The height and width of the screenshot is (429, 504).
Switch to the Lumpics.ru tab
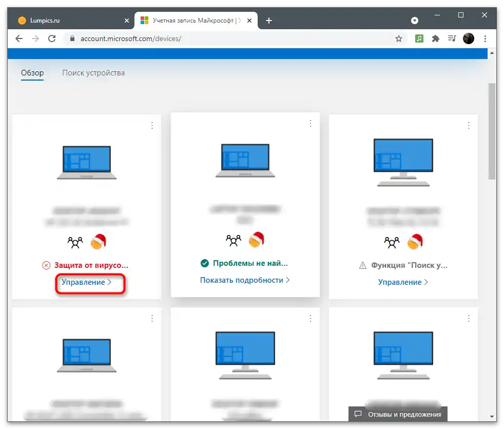[x=70, y=21]
